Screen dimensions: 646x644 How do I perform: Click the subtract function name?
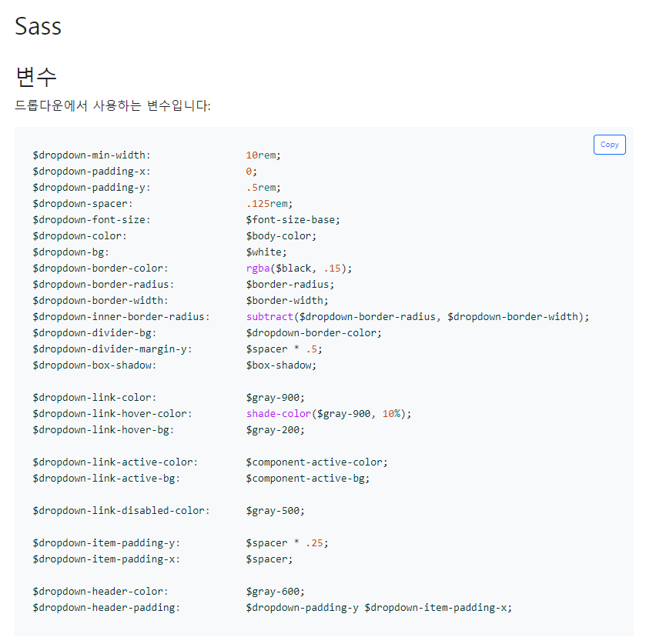point(269,317)
